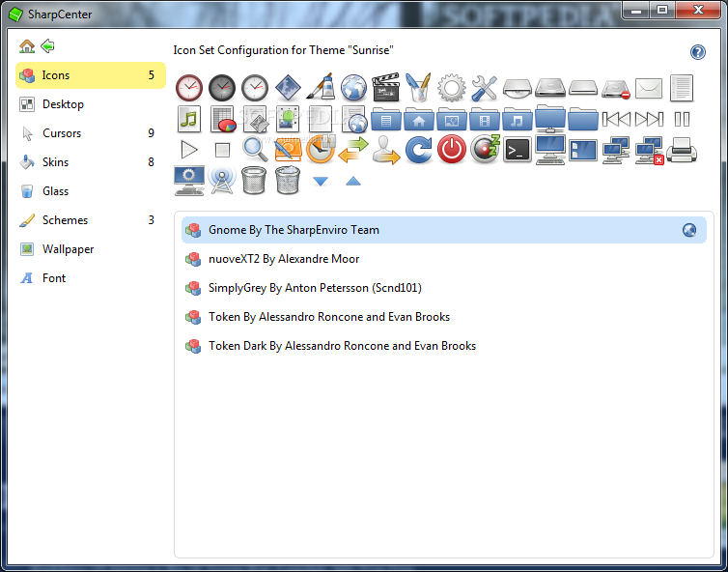Select Token By Alessandro Roncone icon set

444,317
